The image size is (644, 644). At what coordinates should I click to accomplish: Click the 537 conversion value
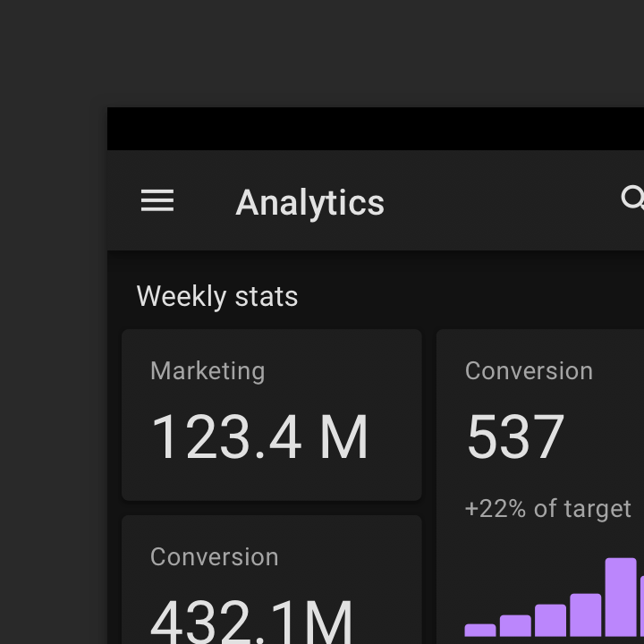(x=515, y=438)
